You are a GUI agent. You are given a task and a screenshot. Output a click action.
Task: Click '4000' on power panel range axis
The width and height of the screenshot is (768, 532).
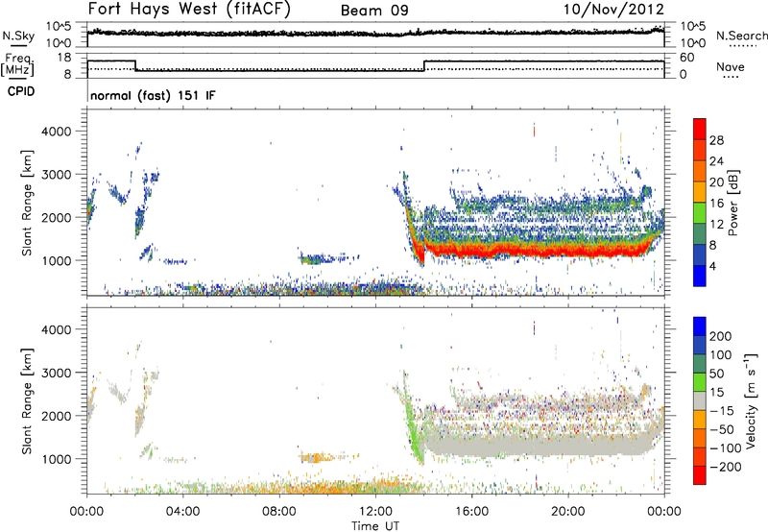[x=56, y=132]
